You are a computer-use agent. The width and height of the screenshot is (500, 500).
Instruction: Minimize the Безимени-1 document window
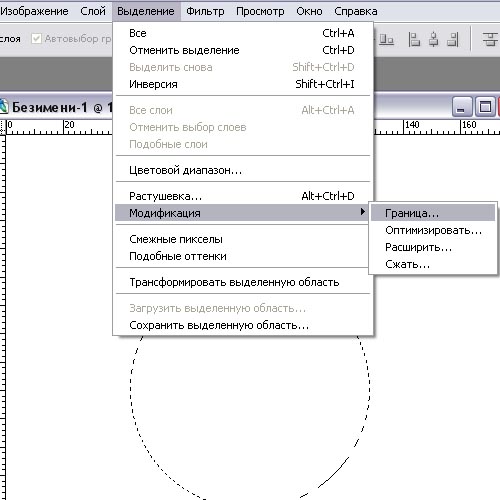[x=462, y=107]
